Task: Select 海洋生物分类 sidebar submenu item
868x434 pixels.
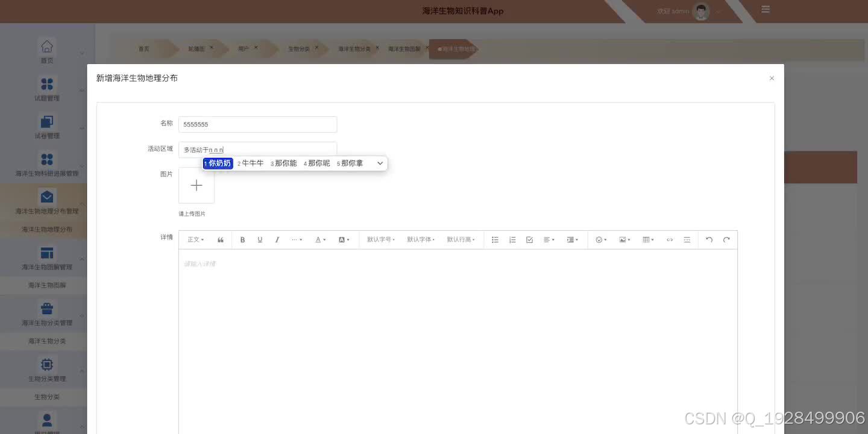Action: pyautogui.click(x=46, y=341)
